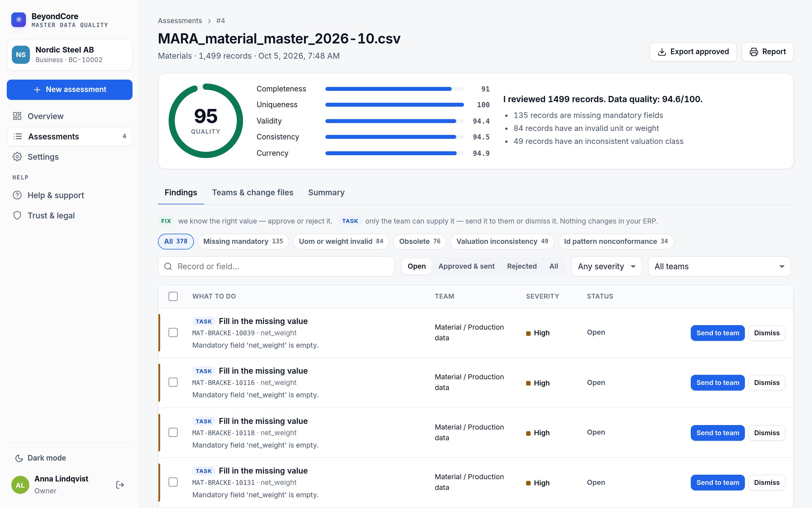Screen dimensions: 812x508
Task: Filter by Obsolete 76 chip
Action: (420, 241)
